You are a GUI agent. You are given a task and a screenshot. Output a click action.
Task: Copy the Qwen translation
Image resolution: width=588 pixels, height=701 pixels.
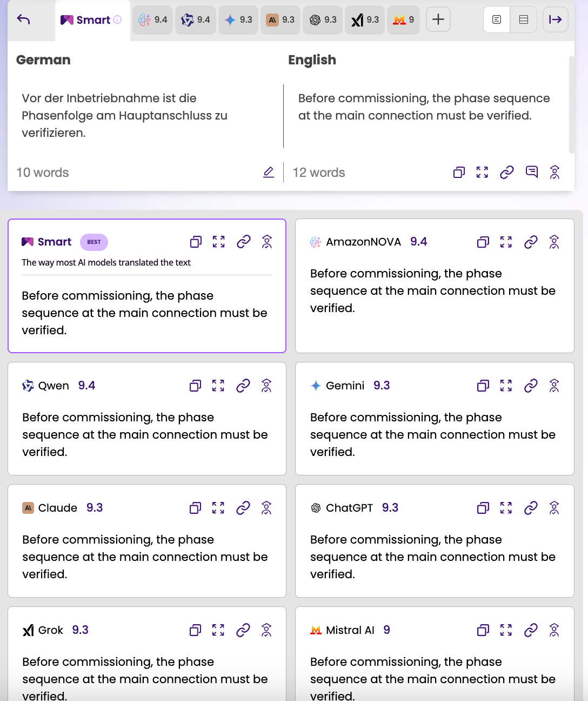196,386
